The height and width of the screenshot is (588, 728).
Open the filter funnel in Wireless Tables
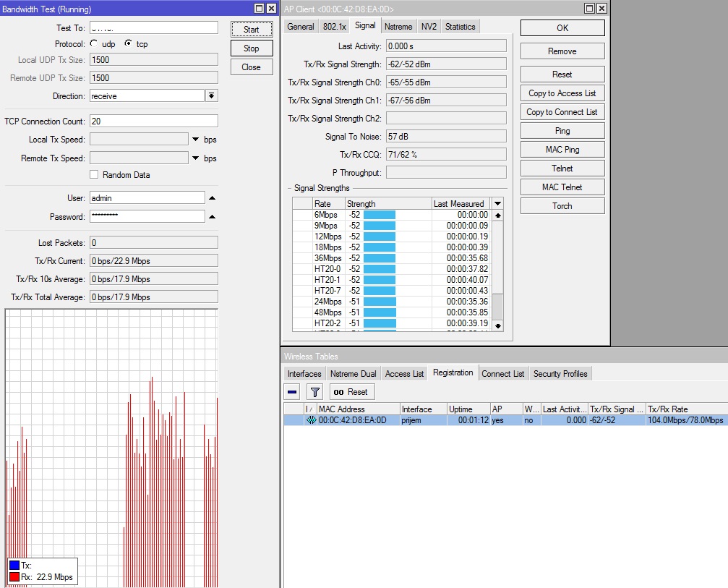(314, 392)
